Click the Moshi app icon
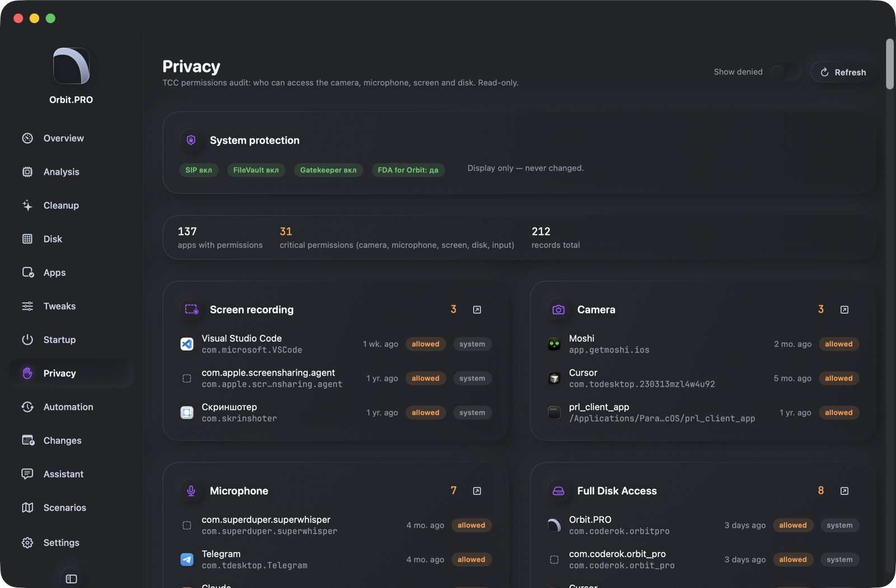Screen dimensions: 896x588 pos(554,344)
